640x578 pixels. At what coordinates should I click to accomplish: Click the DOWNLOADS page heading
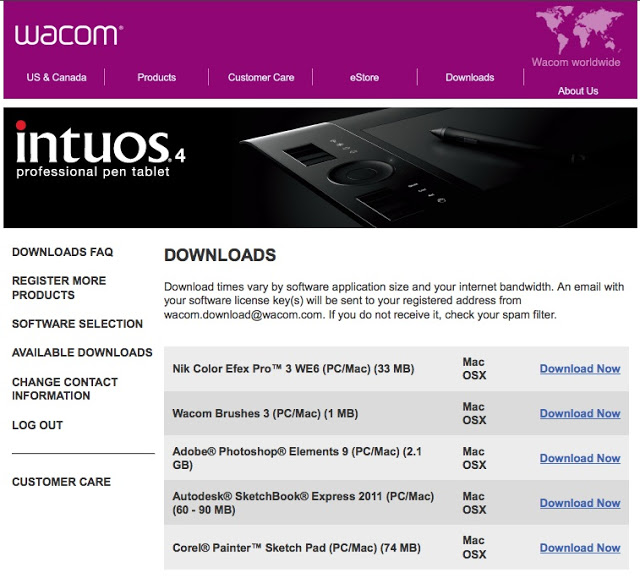pyautogui.click(x=220, y=256)
